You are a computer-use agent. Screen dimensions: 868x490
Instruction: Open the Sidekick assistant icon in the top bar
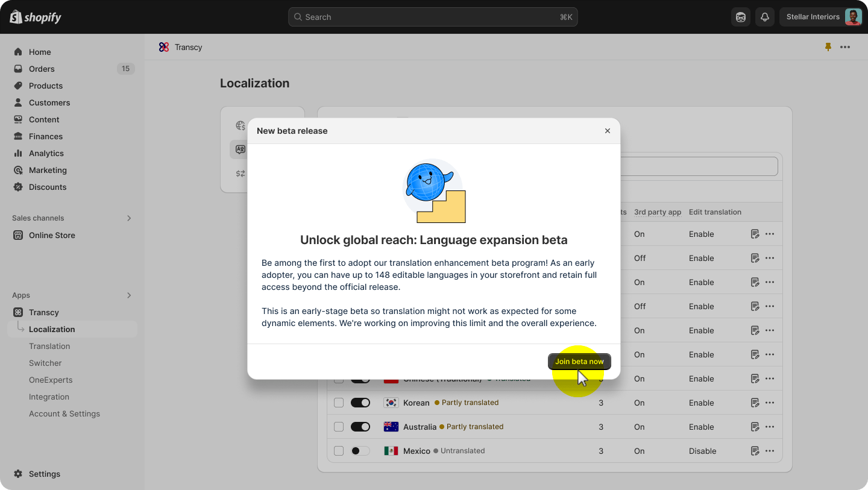click(741, 17)
